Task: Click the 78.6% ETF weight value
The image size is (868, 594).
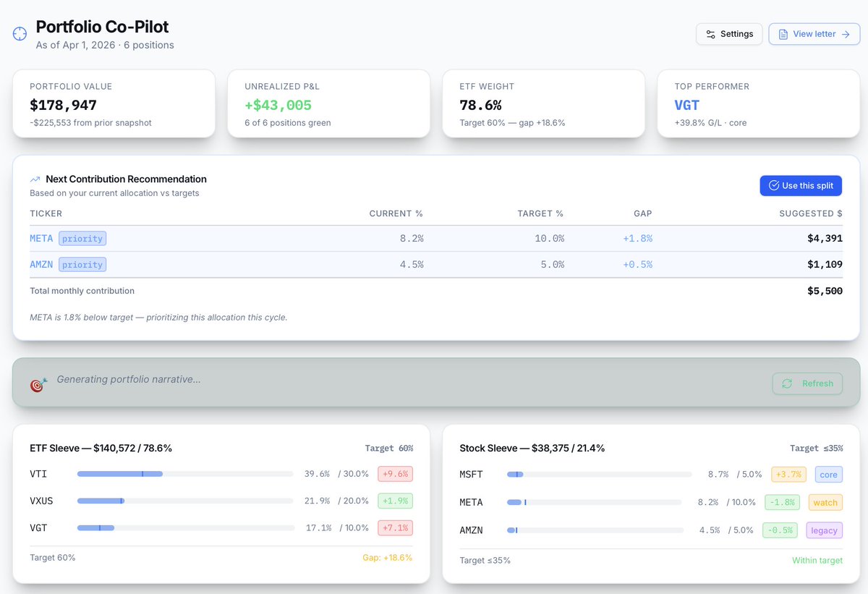Action: (480, 106)
